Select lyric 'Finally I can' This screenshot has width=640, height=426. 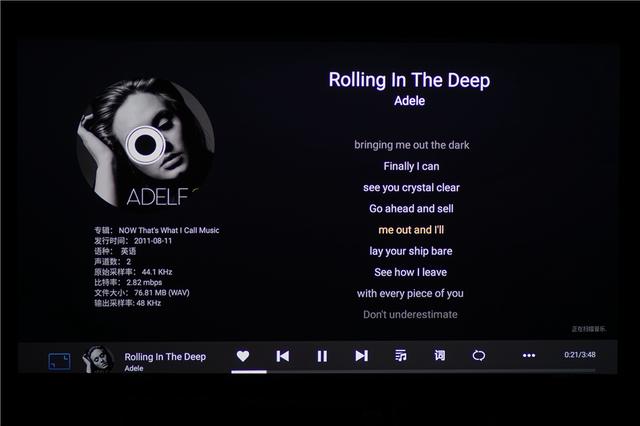point(411,166)
